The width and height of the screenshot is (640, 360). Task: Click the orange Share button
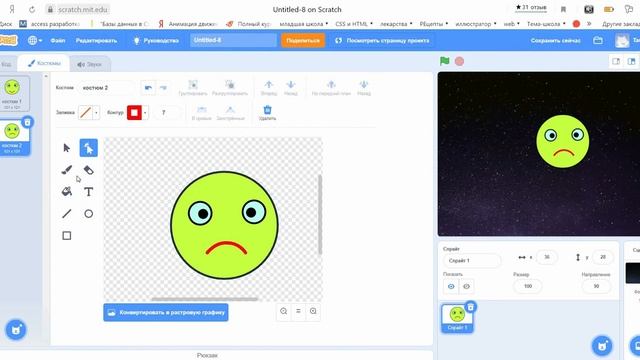tap(303, 40)
